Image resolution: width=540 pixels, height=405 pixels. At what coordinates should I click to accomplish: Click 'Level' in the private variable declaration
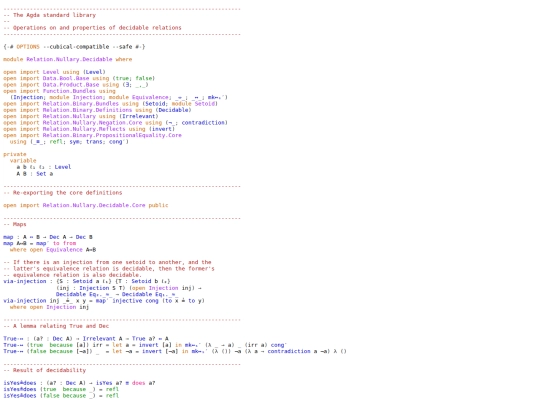pyautogui.click(x=63, y=167)
